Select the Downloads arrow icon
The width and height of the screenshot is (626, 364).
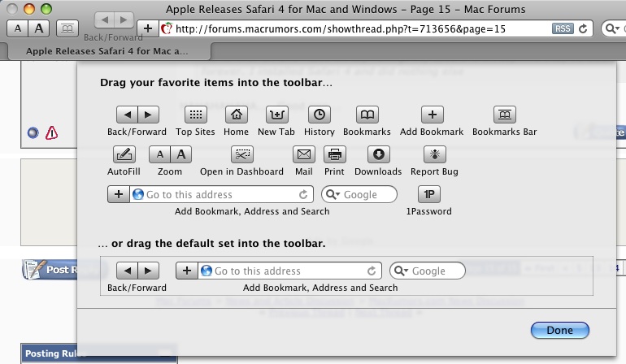tap(379, 154)
